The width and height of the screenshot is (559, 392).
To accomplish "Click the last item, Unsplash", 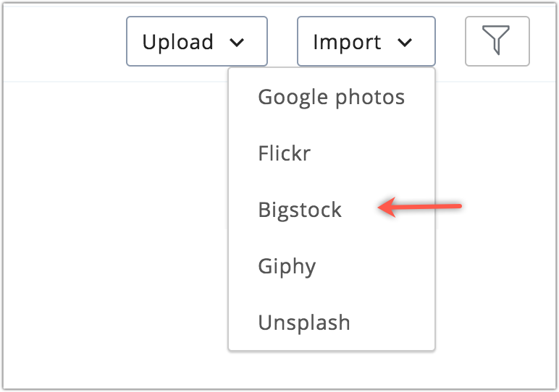I will [x=304, y=323].
